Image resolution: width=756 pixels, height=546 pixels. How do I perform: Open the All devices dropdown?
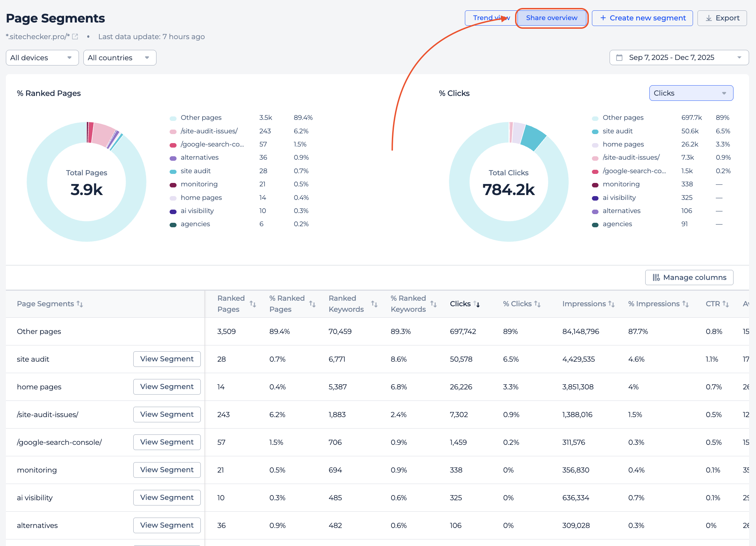tap(42, 58)
